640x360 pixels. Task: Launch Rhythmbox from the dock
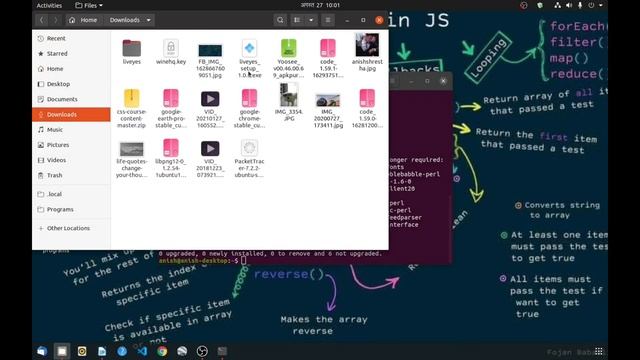[x=82, y=351]
